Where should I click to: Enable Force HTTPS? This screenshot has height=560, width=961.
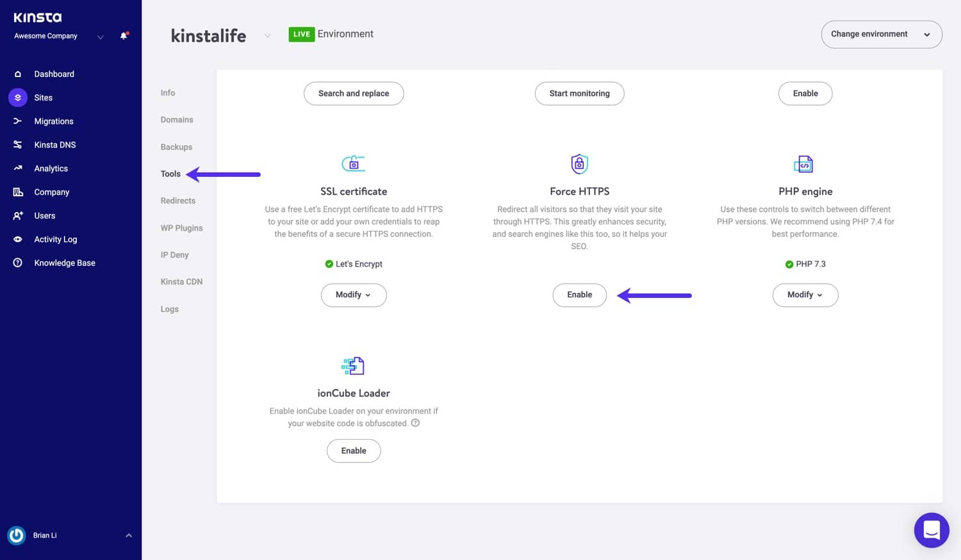(580, 295)
